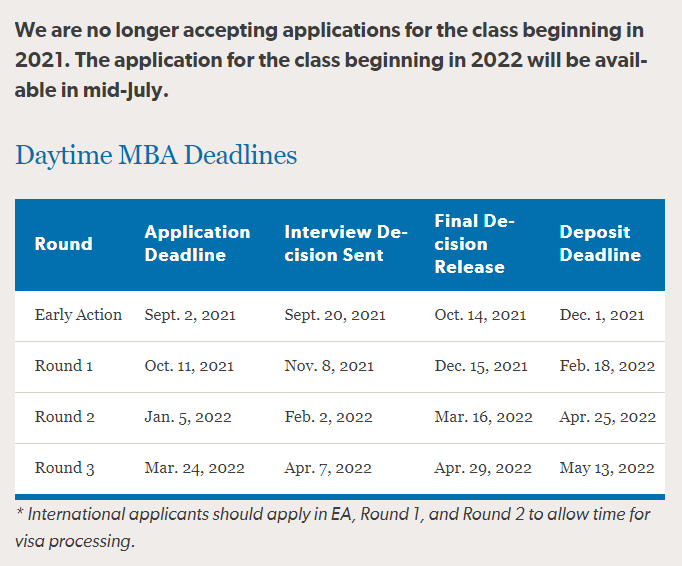Click the Round column header
This screenshot has width=682, height=566.
tap(63, 244)
